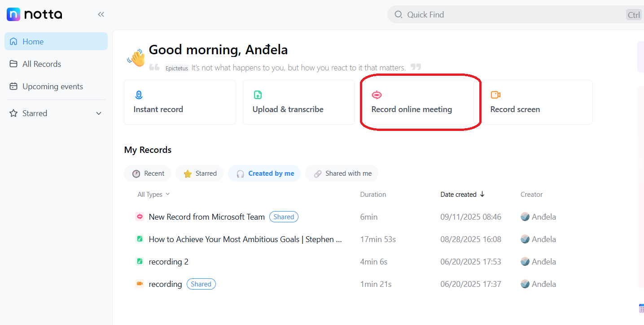Open the recording 2 record
The height and width of the screenshot is (325, 644).
[x=168, y=262]
